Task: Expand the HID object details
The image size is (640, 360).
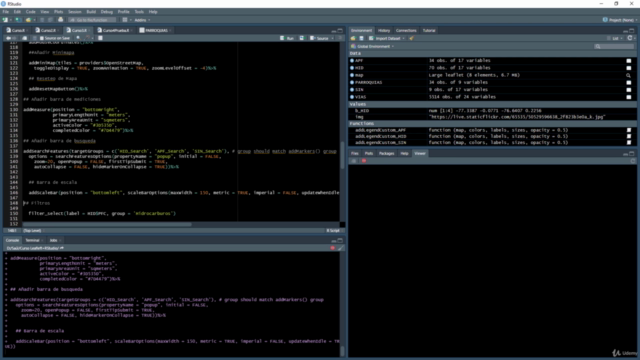Action: [x=352, y=68]
